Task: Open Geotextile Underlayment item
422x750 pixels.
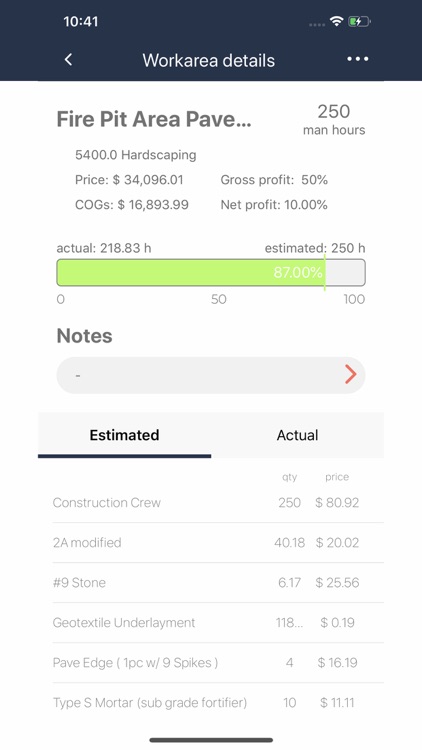Action: pyautogui.click(x=211, y=623)
